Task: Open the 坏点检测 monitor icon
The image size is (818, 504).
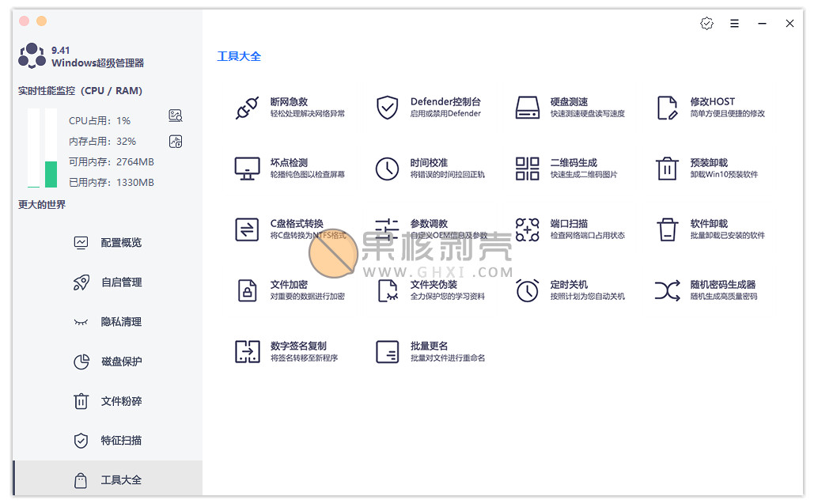Action: [x=247, y=169]
